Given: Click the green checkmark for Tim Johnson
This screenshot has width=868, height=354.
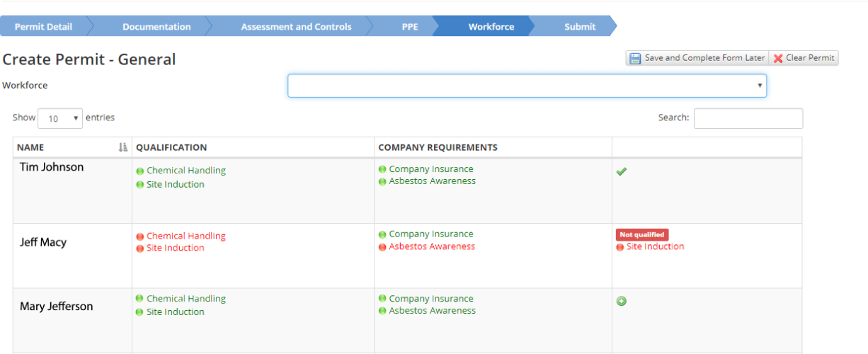Looking at the screenshot, I should pyautogui.click(x=622, y=171).
